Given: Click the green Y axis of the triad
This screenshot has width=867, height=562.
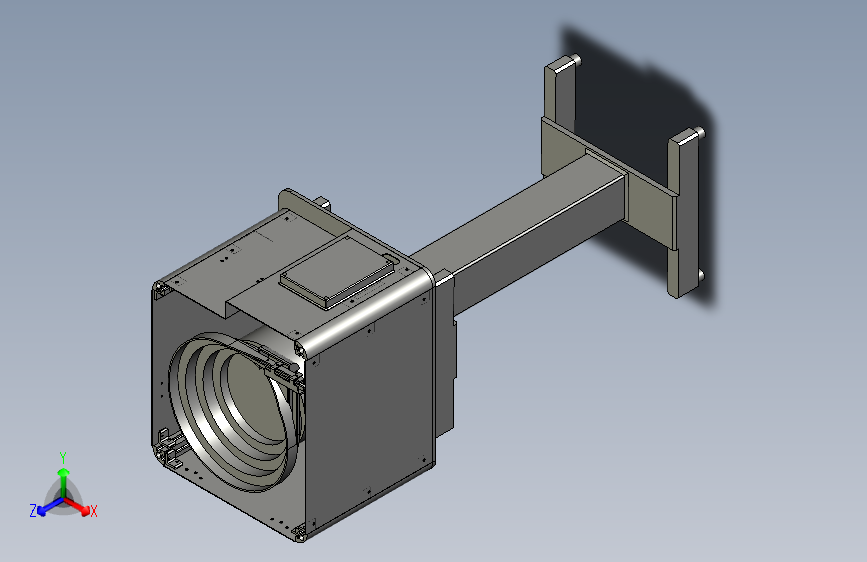Looking at the screenshot, I should click(64, 484).
